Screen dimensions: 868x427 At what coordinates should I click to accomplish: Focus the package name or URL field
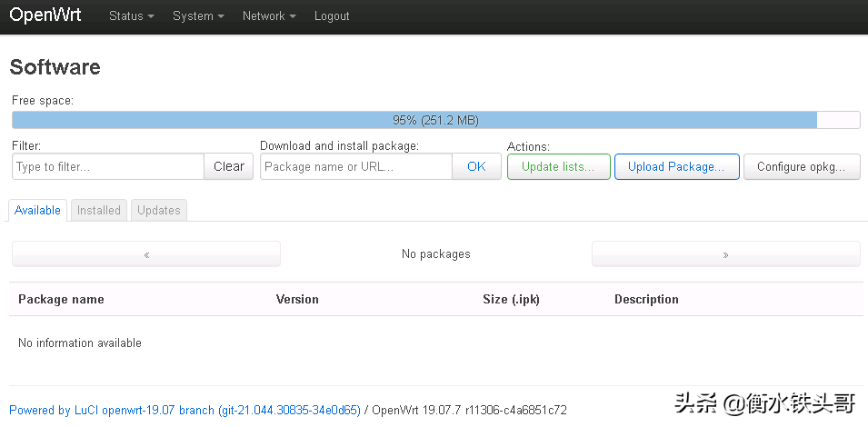click(x=356, y=166)
